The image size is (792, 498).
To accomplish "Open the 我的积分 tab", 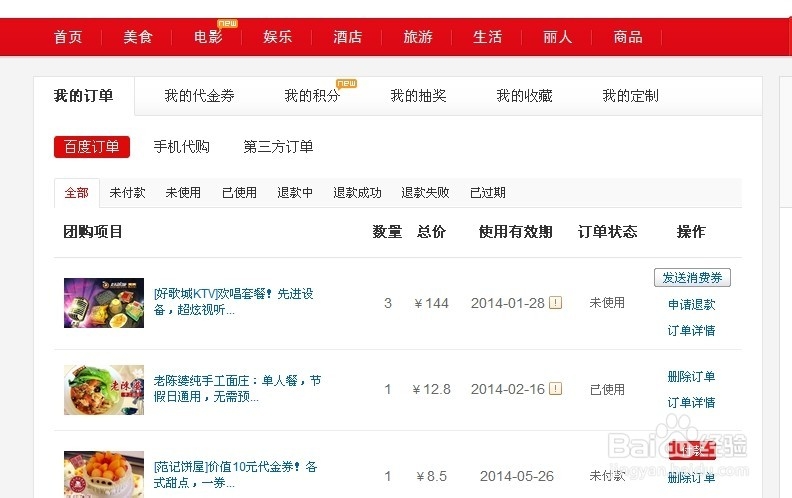I will coord(312,96).
